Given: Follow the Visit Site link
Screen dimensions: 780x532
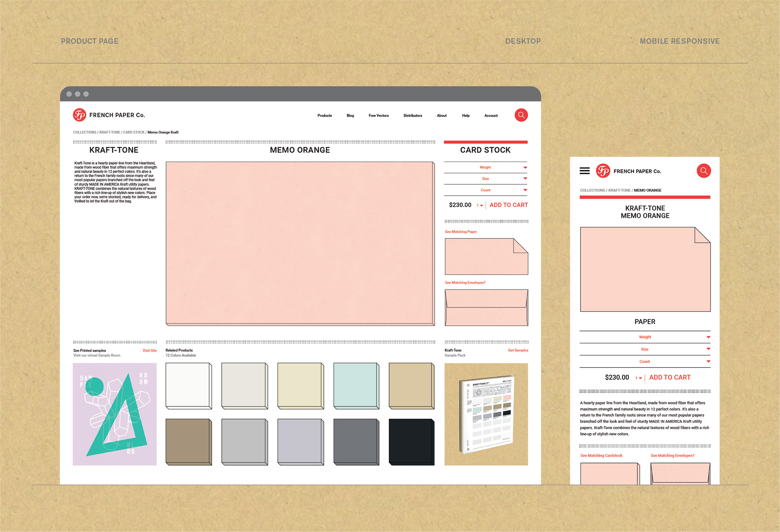Looking at the screenshot, I should [x=149, y=350].
